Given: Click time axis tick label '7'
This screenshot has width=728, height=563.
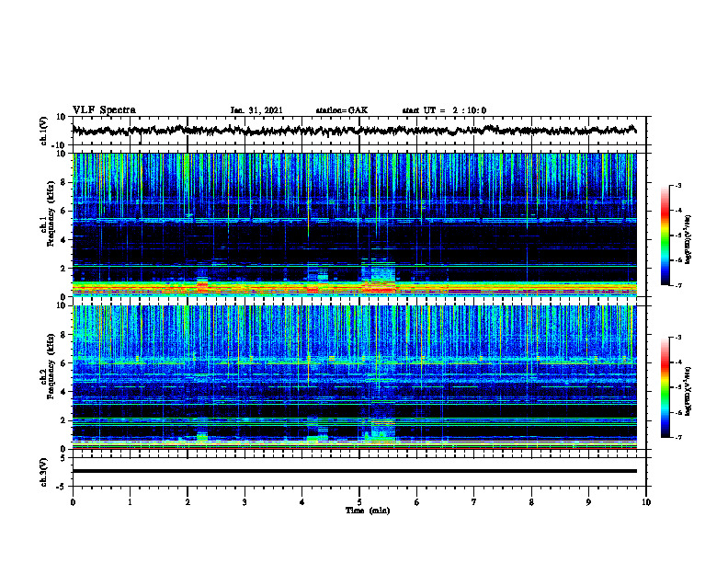Looking at the screenshot, I should [x=474, y=502].
